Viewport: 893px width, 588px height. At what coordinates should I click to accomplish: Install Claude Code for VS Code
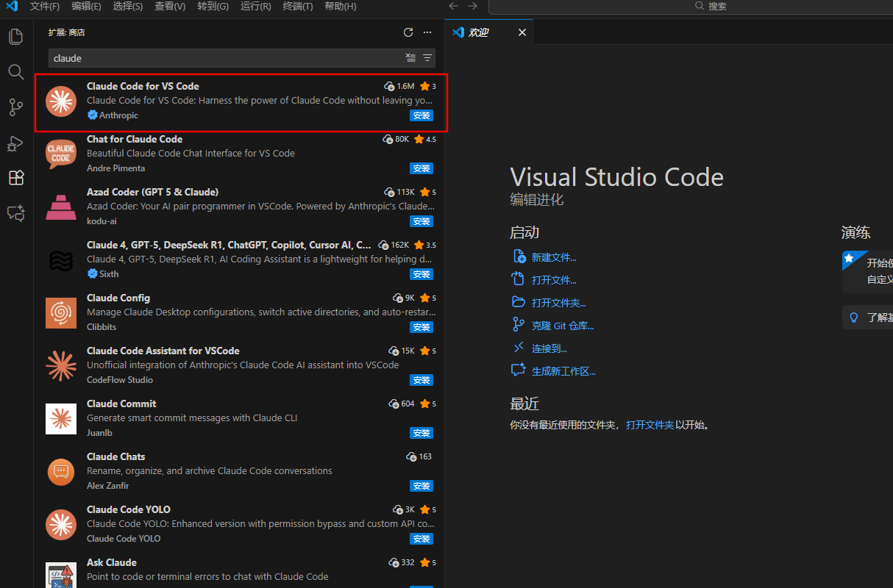(421, 115)
